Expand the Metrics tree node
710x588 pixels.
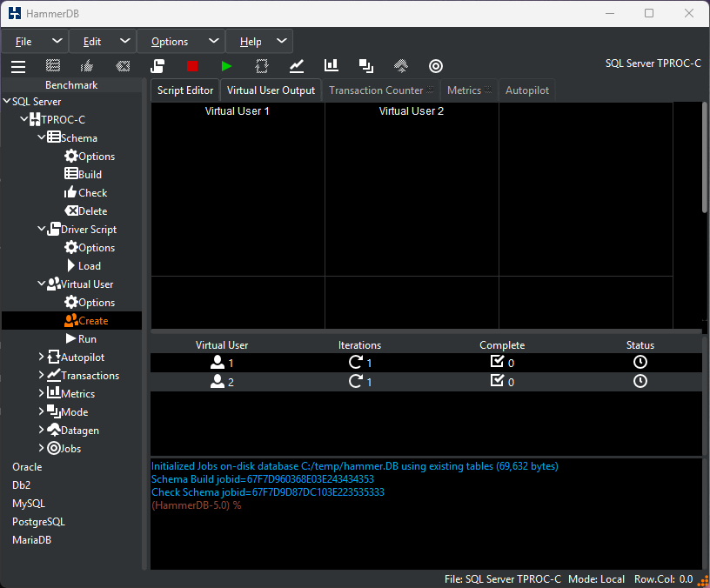pos(41,393)
